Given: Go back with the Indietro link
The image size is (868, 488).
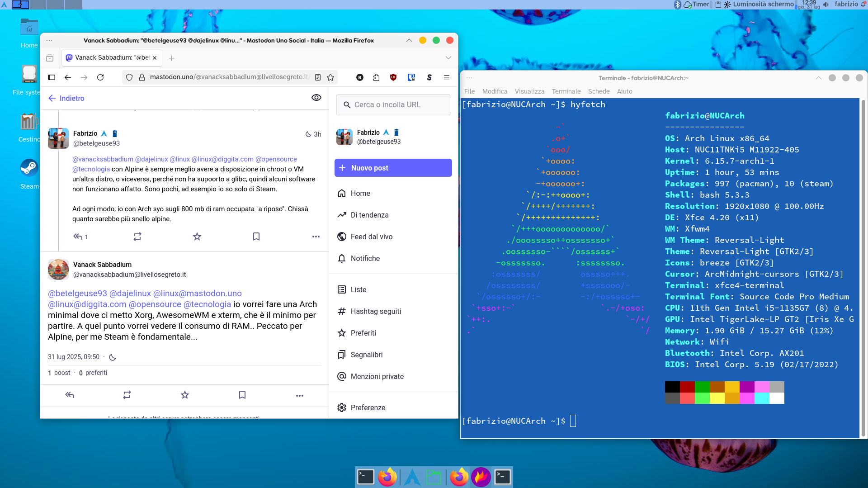Looking at the screenshot, I should tap(66, 98).
